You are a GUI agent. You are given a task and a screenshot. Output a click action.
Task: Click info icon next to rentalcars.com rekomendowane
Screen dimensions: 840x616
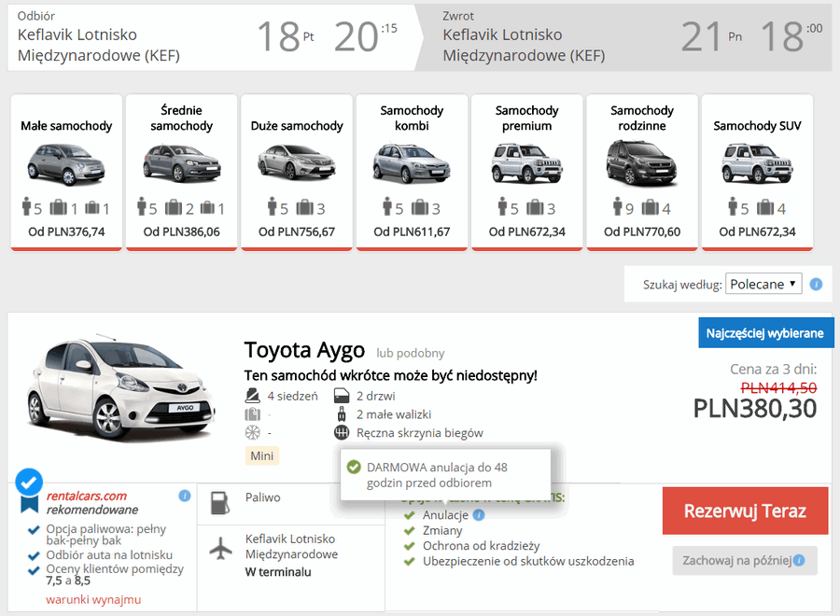click(185, 496)
